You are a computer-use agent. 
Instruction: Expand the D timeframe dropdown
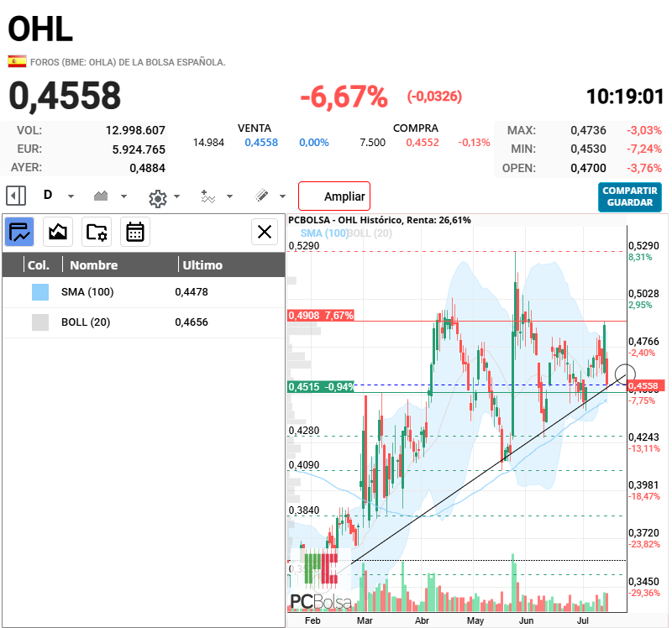point(71,196)
